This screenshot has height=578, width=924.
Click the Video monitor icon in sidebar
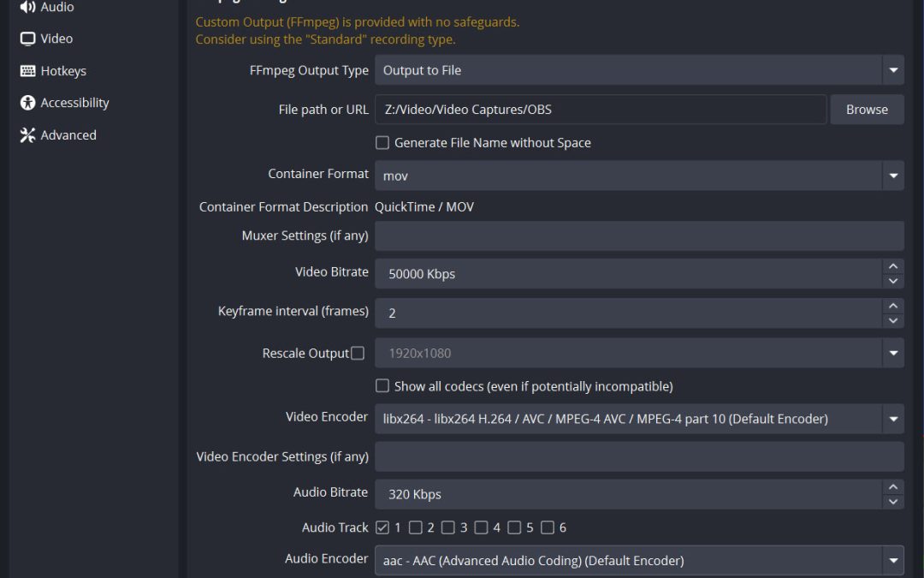coord(27,39)
